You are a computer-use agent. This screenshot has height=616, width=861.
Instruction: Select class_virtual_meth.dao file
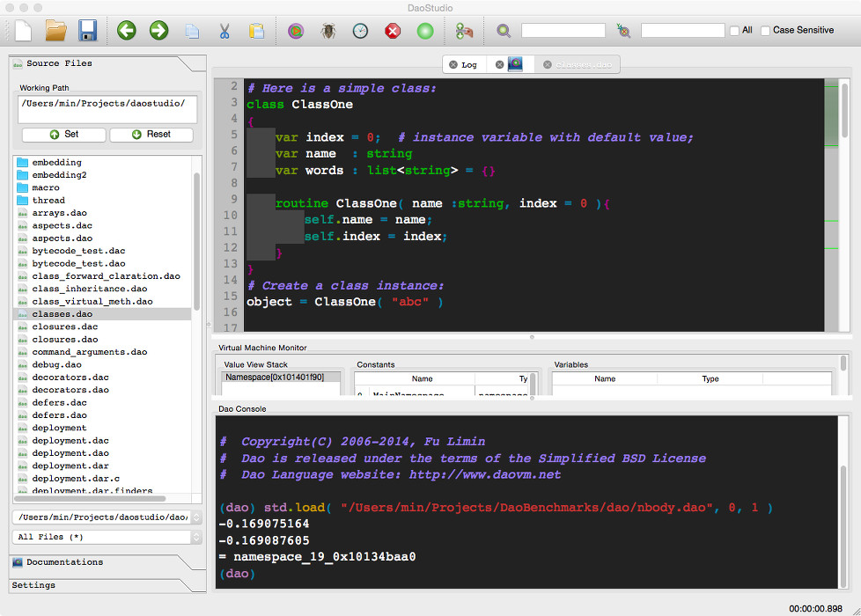pyautogui.click(x=92, y=302)
